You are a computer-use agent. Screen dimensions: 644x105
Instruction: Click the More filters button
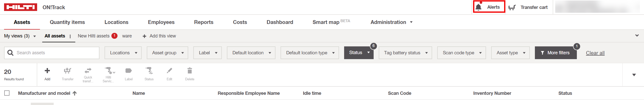(555, 53)
